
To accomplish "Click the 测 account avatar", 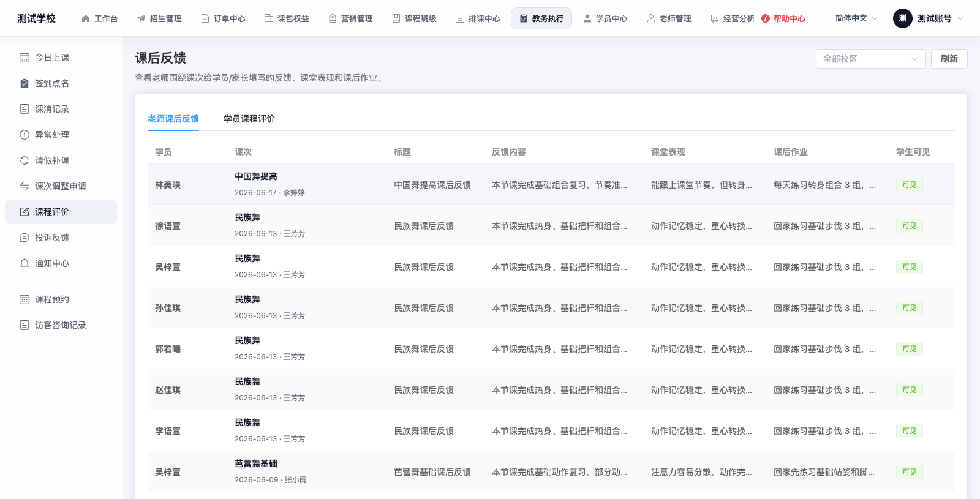I will point(902,18).
